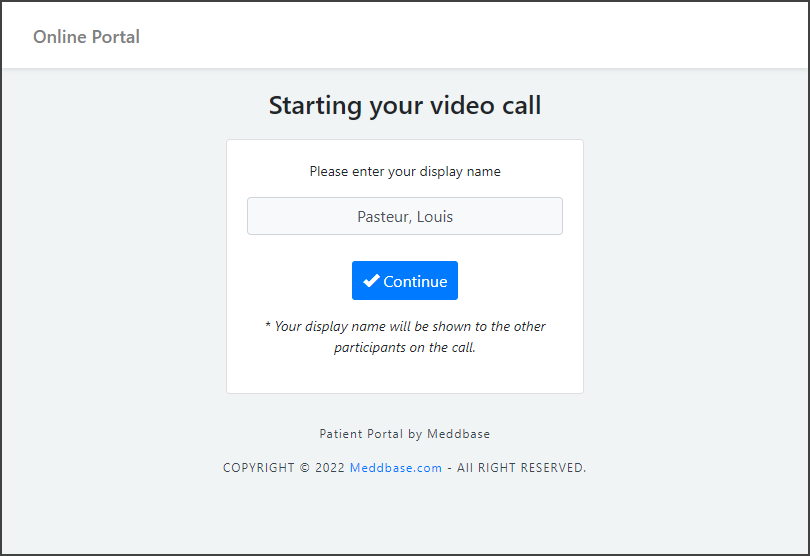Image resolution: width=810 pixels, height=556 pixels.
Task: Click the 'Pasteur, Louis' text in field
Action: [404, 216]
